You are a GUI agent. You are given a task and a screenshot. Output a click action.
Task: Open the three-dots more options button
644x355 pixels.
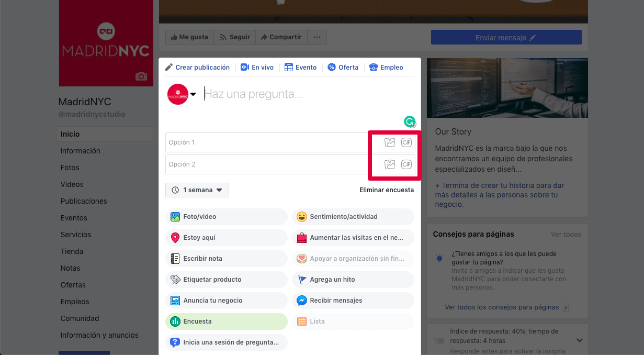[317, 37]
